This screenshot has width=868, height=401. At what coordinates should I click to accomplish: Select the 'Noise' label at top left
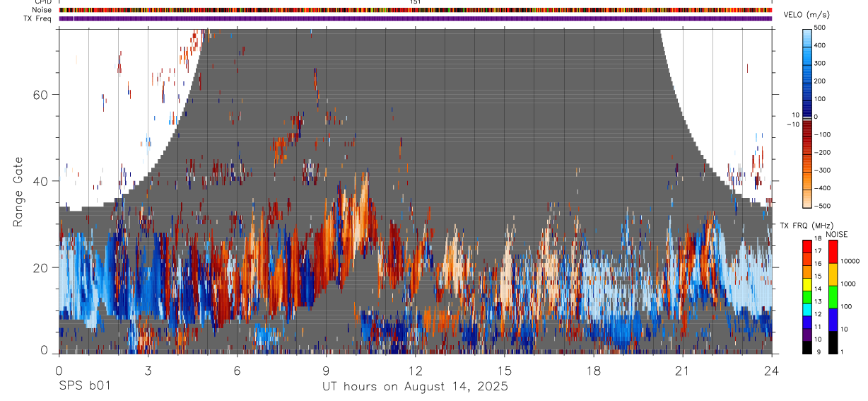[x=41, y=11]
